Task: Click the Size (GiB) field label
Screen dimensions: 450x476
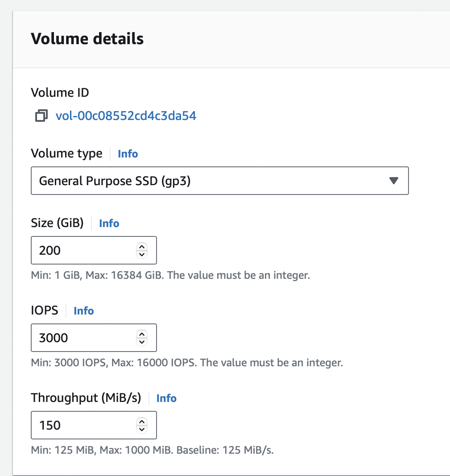Action: (57, 223)
